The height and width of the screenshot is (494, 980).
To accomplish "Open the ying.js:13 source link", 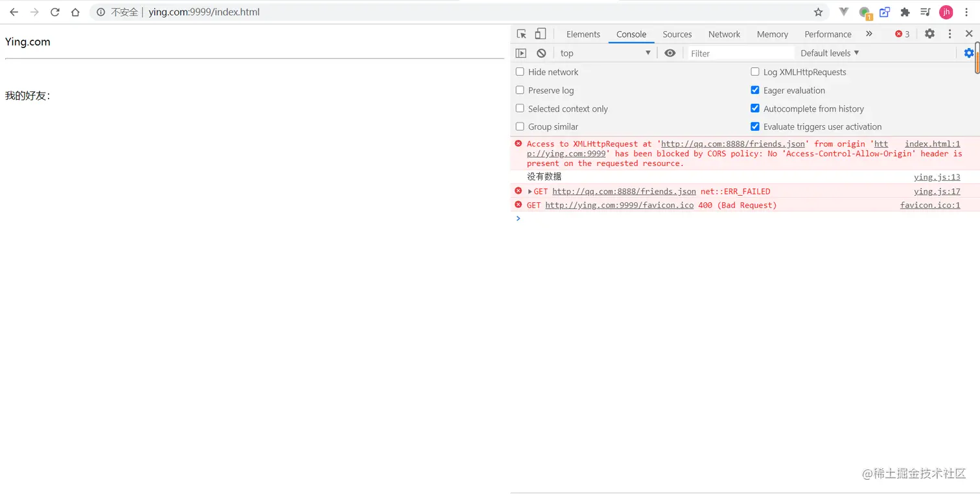I will pyautogui.click(x=937, y=177).
